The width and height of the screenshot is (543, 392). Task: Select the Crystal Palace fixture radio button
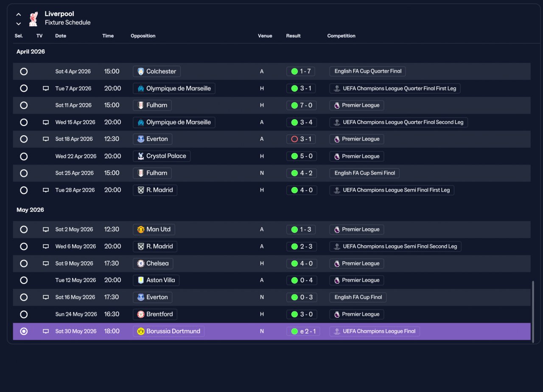24,156
